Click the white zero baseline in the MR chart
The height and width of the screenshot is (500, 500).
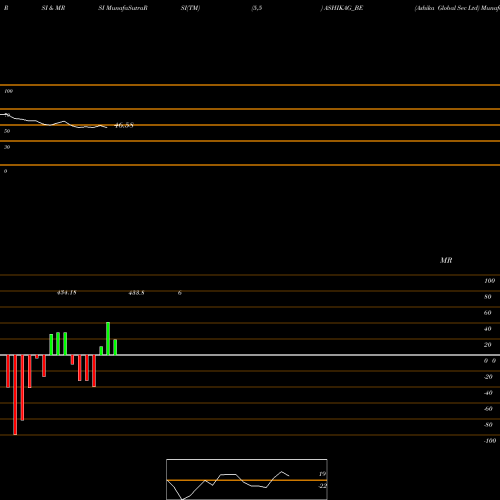click(x=250, y=355)
